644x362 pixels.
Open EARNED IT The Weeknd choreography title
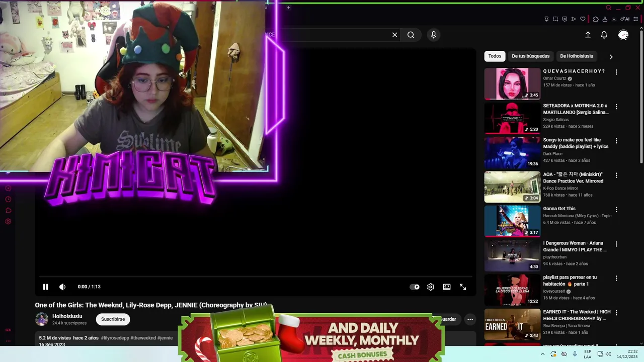tap(577, 315)
